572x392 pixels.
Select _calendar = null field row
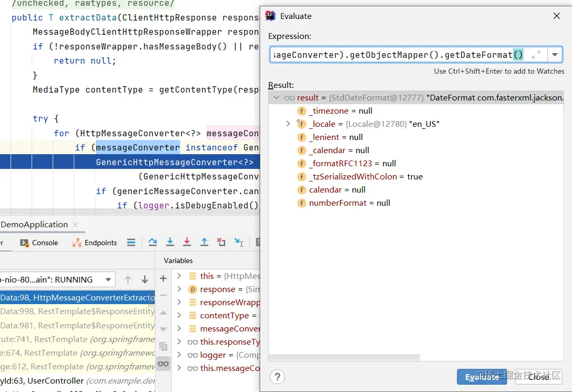coord(416,150)
